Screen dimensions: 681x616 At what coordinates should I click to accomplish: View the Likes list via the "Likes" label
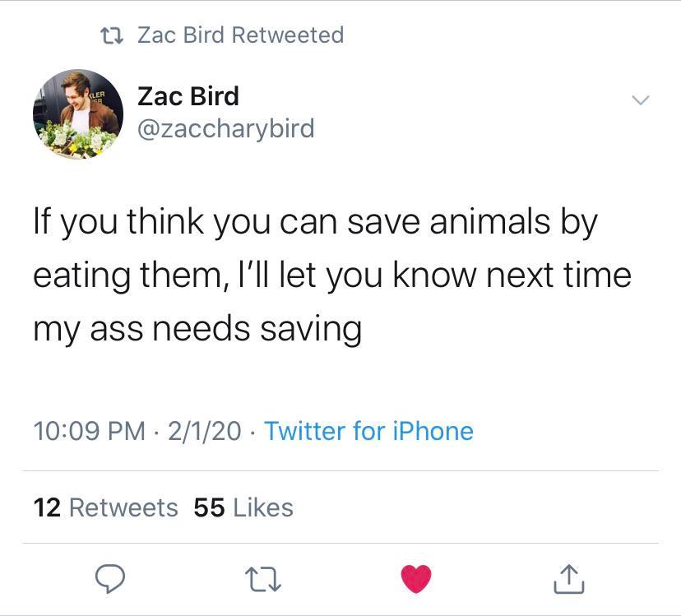tap(262, 507)
